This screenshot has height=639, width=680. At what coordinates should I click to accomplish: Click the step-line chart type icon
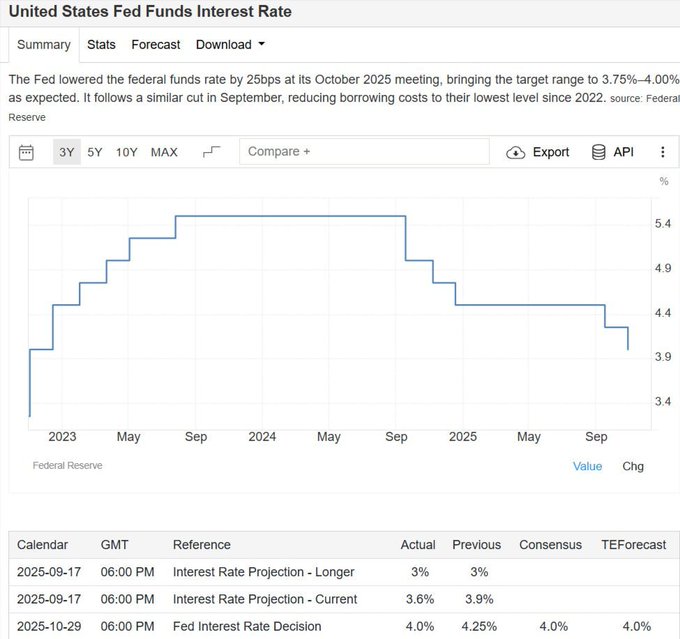tap(211, 152)
